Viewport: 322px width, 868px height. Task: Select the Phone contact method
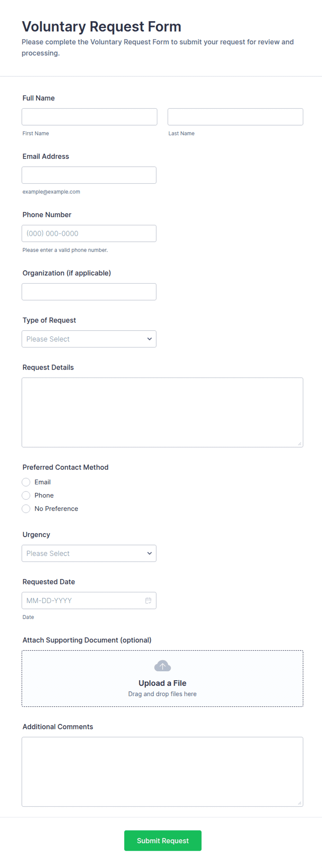click(x=26, y=496)
